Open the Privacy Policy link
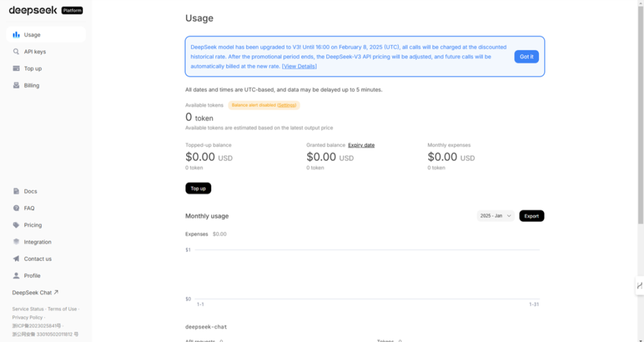The height and width of the screenshot is (342, 644). click(28, 317)
